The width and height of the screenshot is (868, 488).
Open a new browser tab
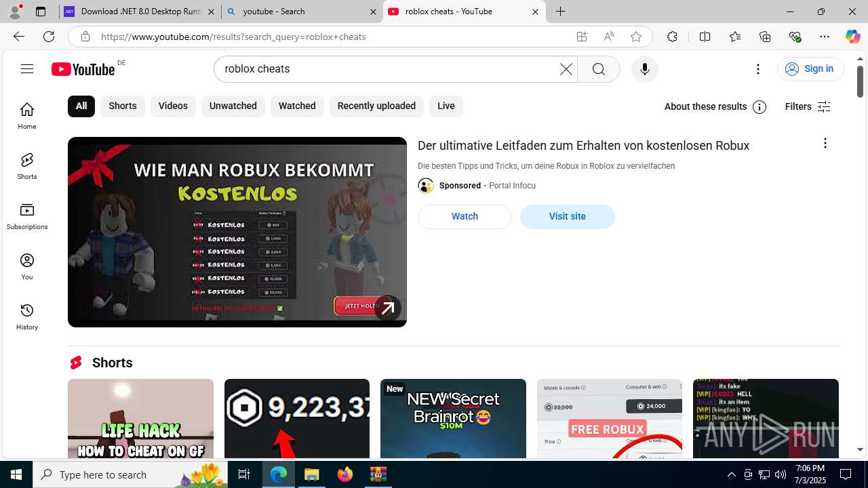coord(560,12)
